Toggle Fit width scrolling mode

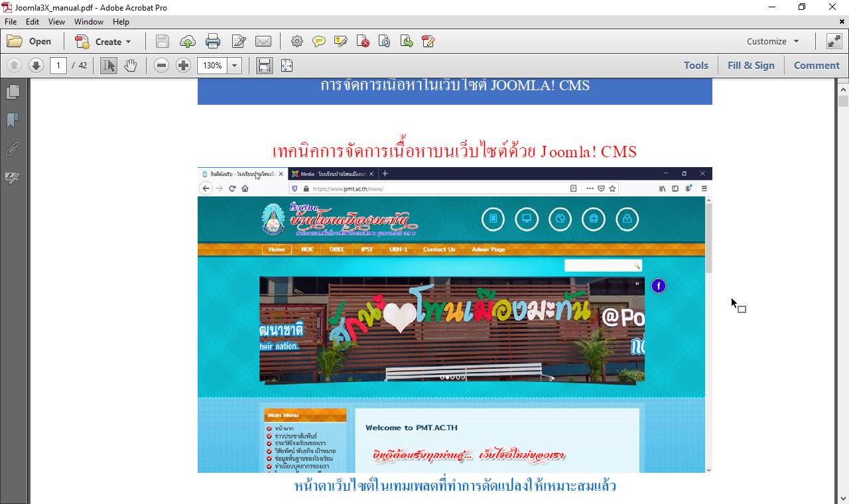[265, 65]
